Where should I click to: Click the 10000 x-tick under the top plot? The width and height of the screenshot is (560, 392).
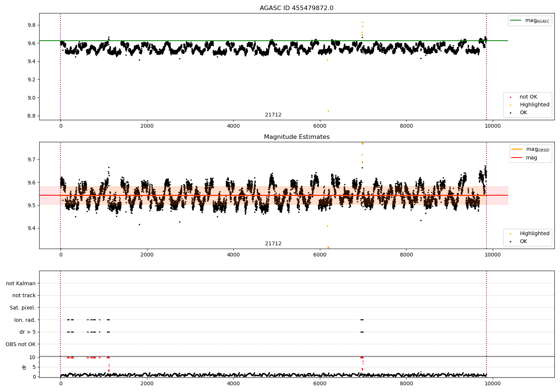pyautogui.click(x=493, y=126)
